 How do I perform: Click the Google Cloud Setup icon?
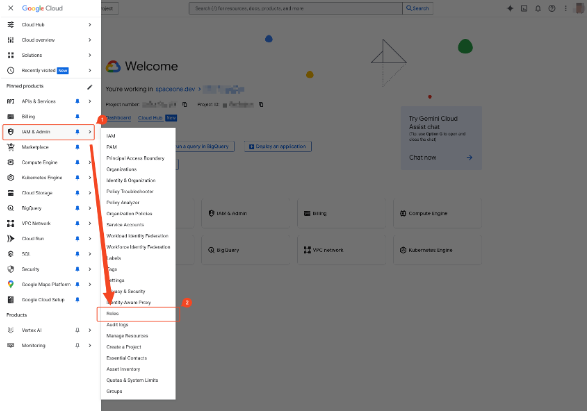10,300
